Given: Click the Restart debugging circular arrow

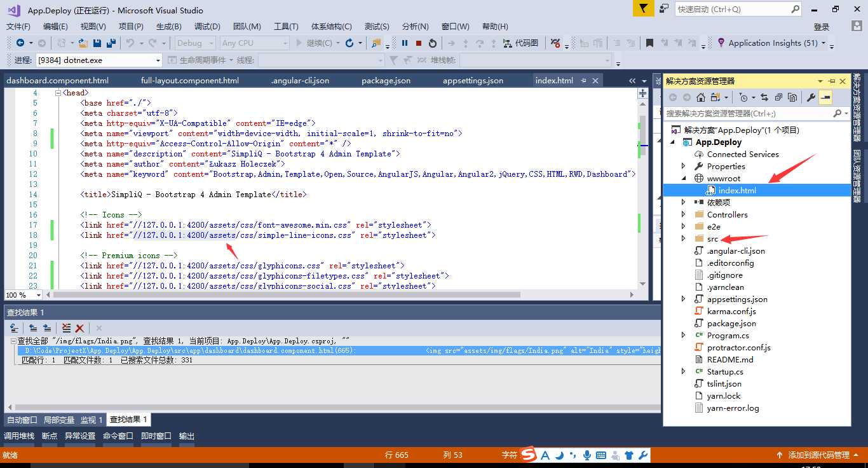Looking at the screenshot, I should [x=433, y=43].
